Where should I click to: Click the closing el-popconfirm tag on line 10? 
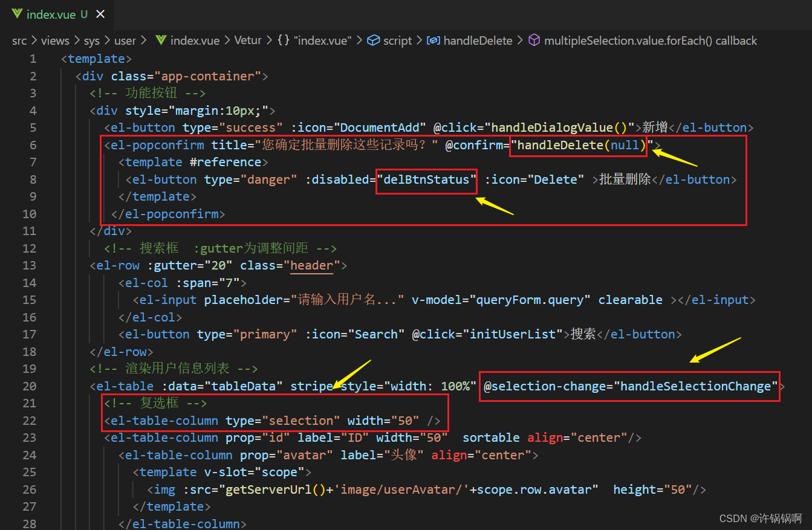point(168,214)
